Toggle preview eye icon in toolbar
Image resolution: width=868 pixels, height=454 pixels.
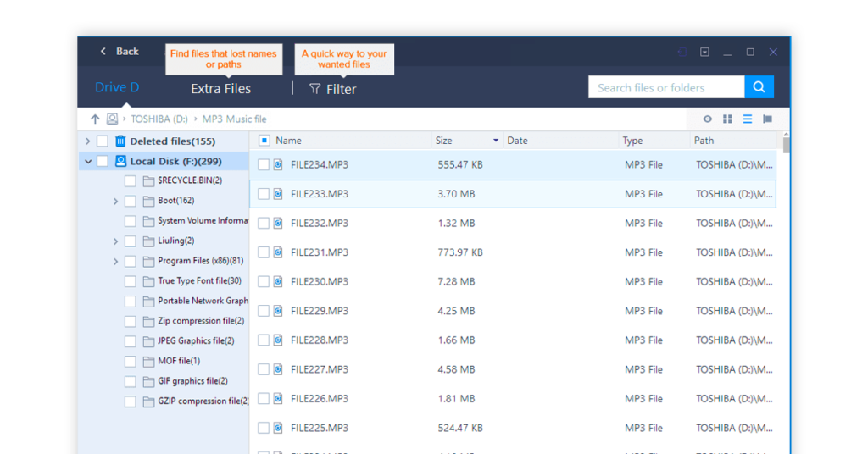708,119
